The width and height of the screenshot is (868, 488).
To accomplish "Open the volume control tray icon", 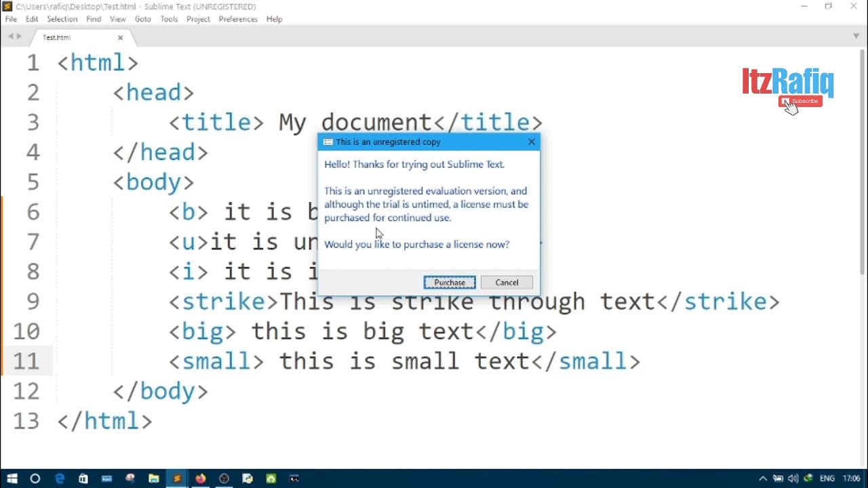I will click(x=793, y=479).
